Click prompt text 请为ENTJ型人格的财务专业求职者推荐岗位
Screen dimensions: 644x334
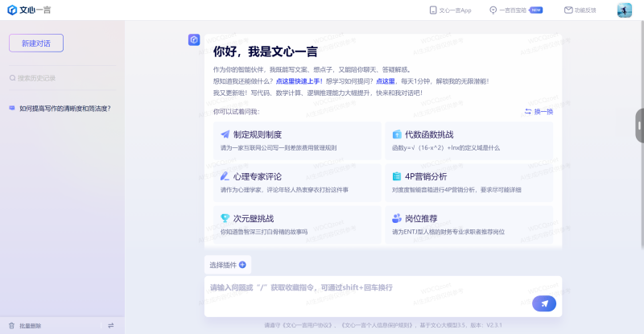(448, 232)
